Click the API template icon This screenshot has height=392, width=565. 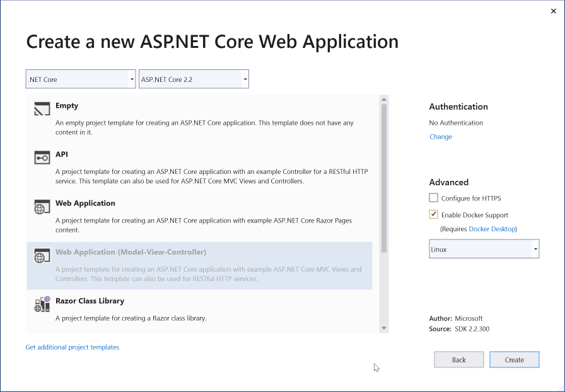[x=42, y=158]
